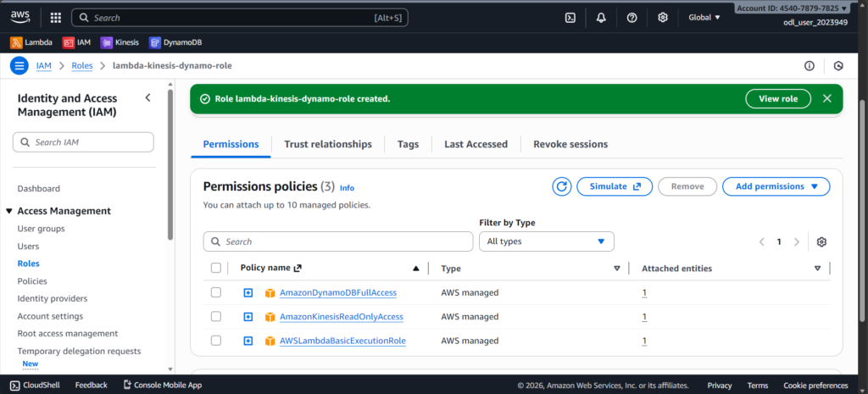Click the View role button

pos(777,98)
